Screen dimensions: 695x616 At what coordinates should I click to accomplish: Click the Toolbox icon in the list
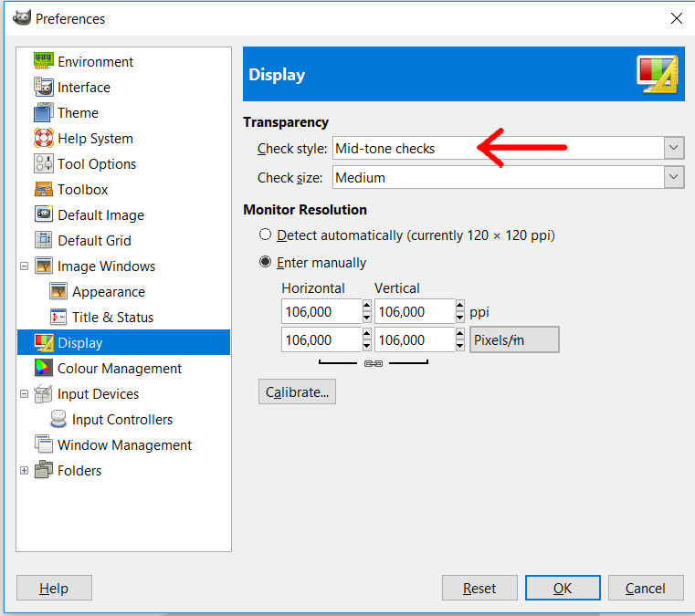44,190
